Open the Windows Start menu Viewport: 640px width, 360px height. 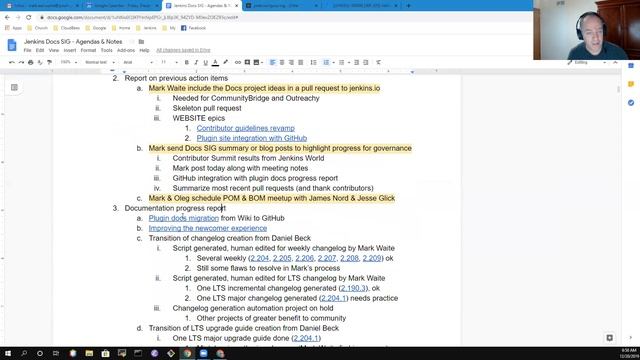click(x=8, y=353)
